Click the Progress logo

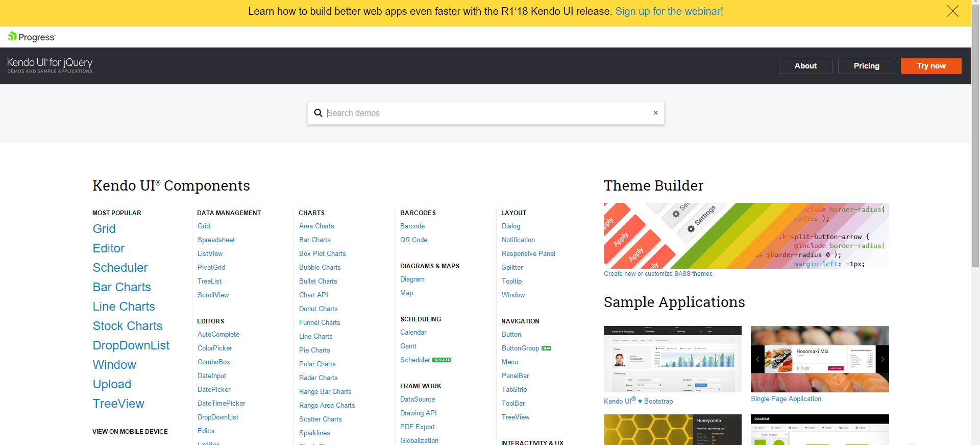click(32, 37)
